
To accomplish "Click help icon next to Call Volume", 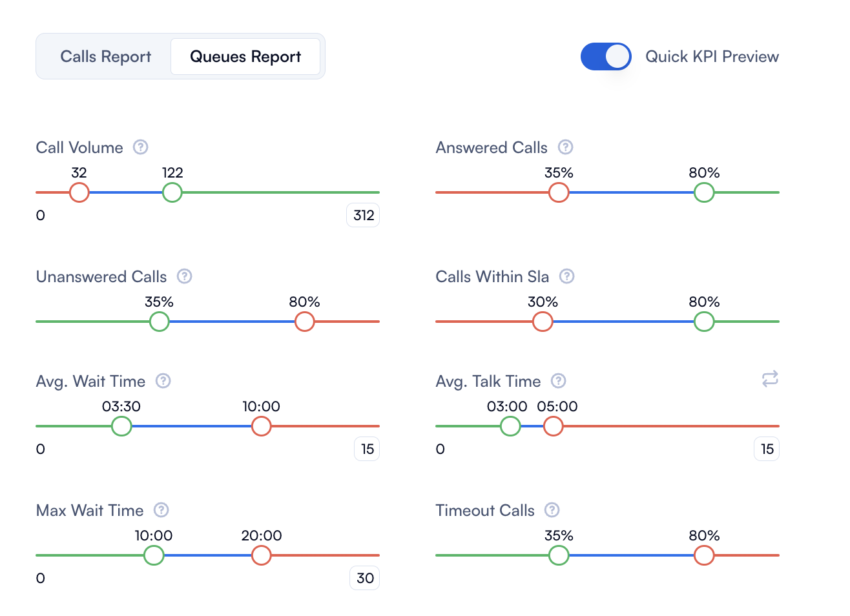I will coord(141,147).
